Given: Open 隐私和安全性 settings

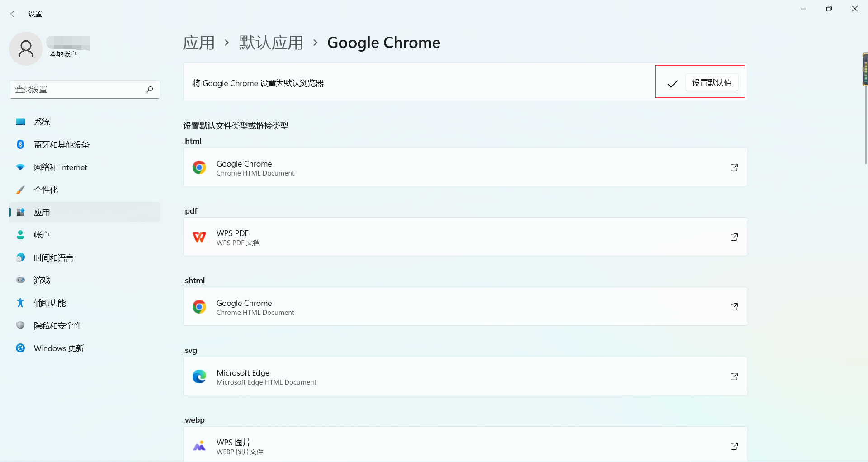Looking at the screenshot, I should point(85,325).
